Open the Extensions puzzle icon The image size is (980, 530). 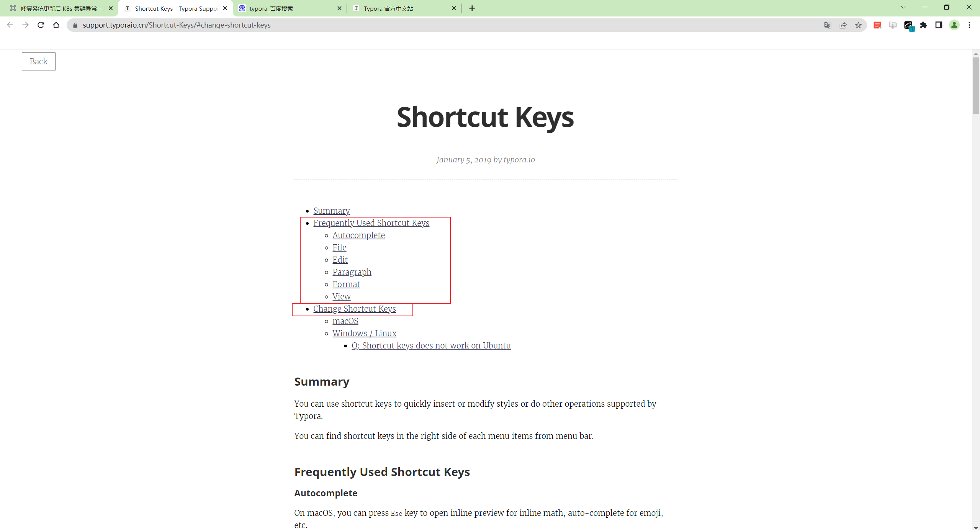point(924,25)
